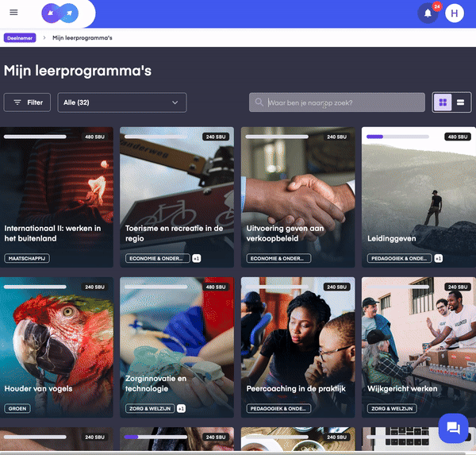Click 240 SBU label on Toerisme card

pyautogui.click(x=216, y=137)
